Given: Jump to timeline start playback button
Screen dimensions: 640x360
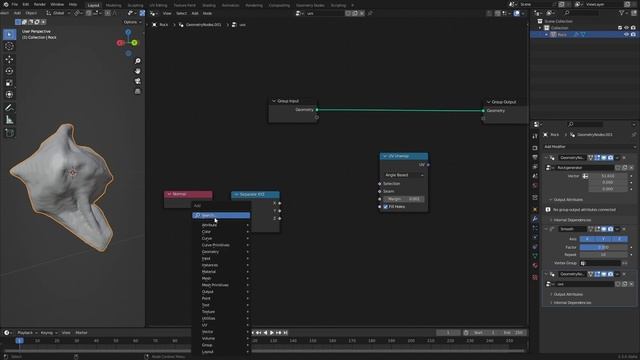Looking at the screenshot, I should 253,333.
